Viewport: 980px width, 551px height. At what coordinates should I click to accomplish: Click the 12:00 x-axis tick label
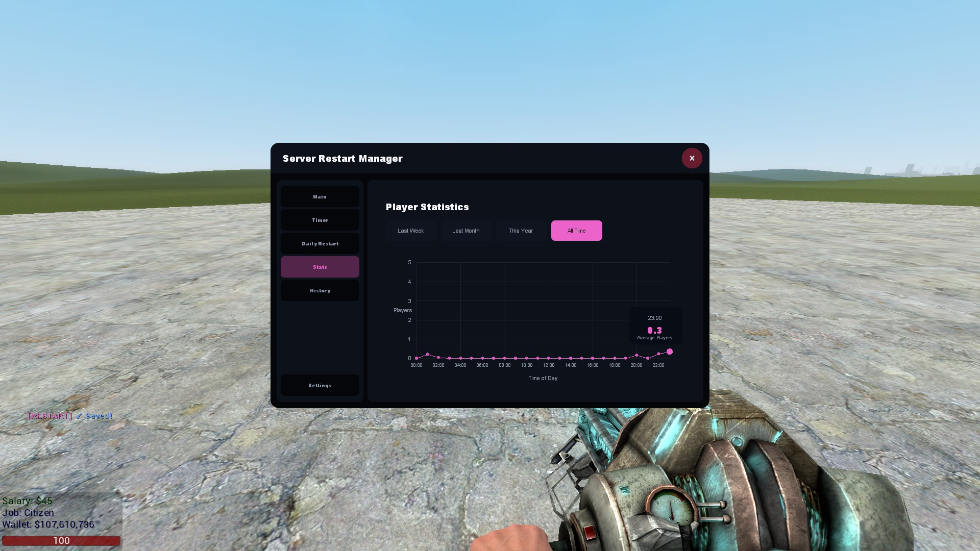(x=549, y=365)
